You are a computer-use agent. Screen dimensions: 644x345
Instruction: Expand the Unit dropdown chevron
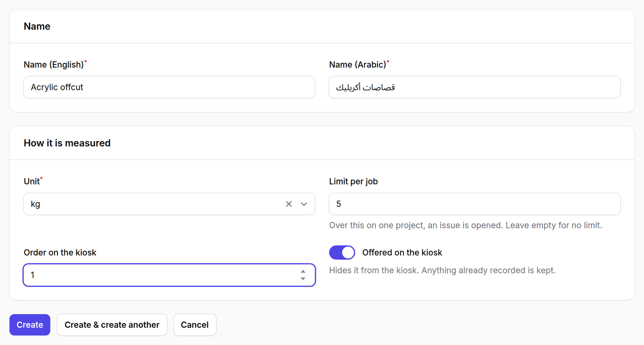click(x=304, y=204)
